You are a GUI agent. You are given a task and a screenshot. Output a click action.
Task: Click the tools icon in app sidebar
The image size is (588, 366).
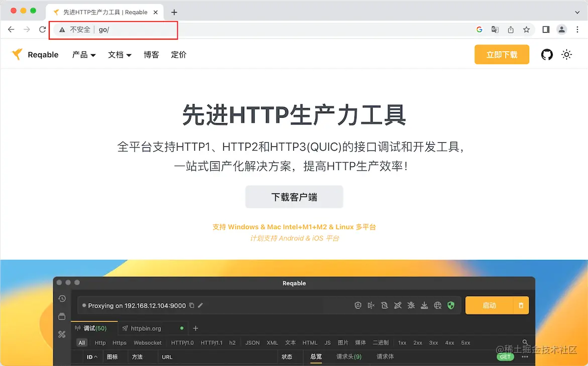point(62,334)
